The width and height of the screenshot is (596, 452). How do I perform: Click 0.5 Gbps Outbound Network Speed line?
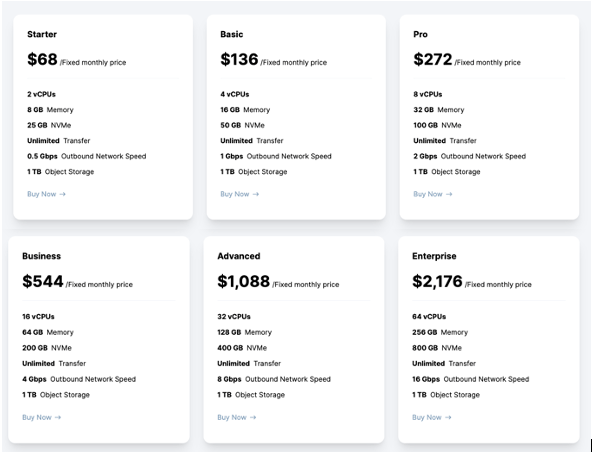point(87,156)
